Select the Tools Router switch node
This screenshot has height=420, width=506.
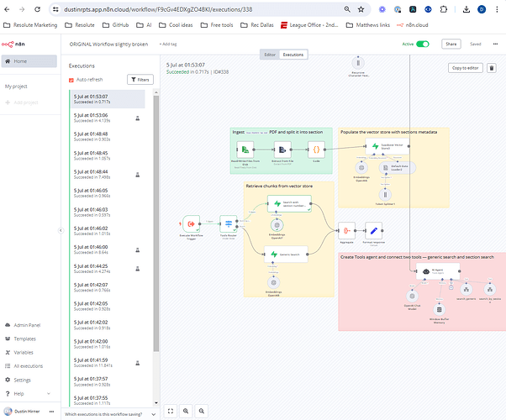pyautogui.click(x=229, y=224)
